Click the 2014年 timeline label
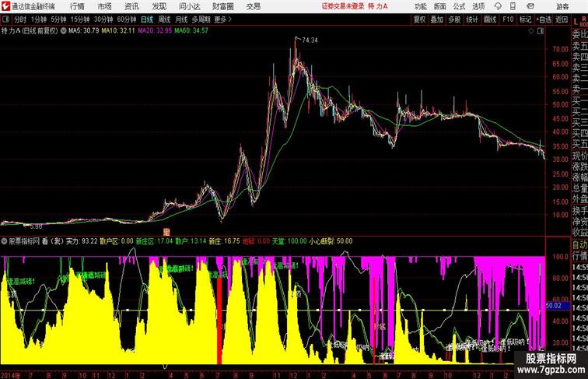The image size is (588, 379). pyautogui.click(x=11, y=375)
